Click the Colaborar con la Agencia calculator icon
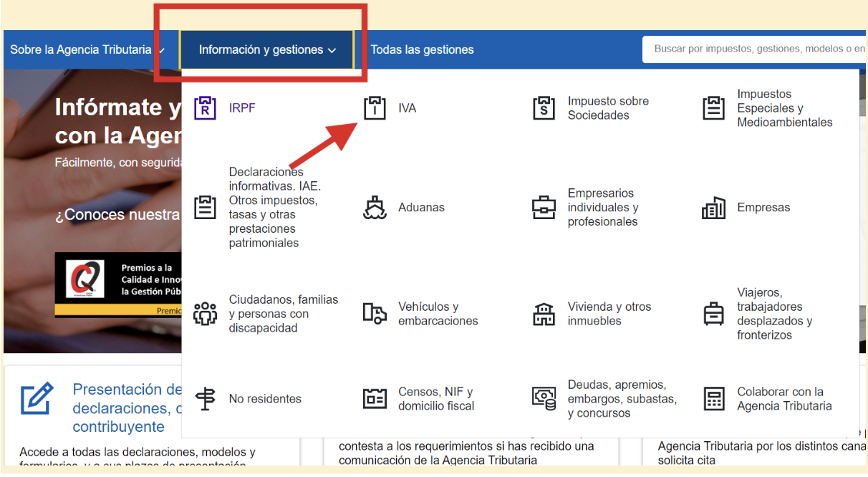 tap(713, 399)
